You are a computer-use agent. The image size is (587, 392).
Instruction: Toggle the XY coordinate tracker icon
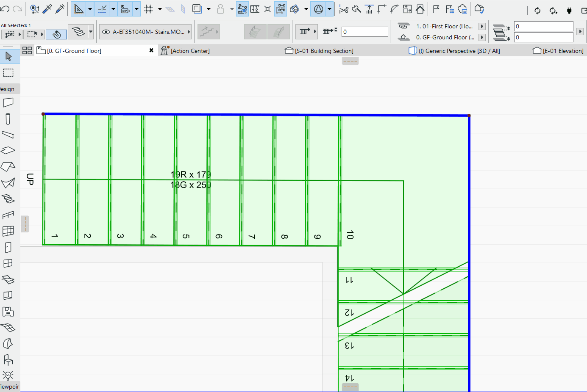[125, 9]
